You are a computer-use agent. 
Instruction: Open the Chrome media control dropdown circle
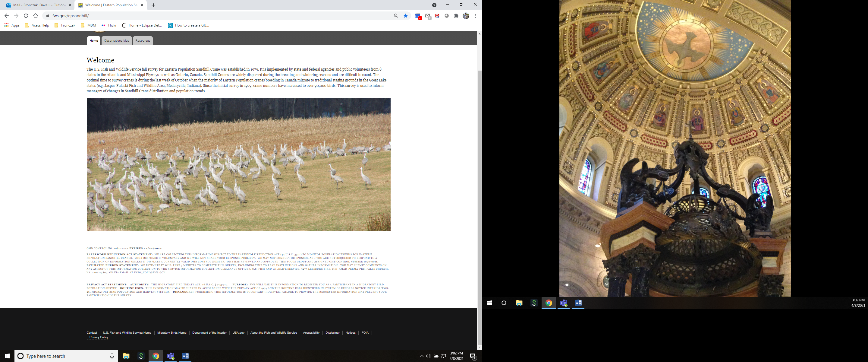coord(434,5)
